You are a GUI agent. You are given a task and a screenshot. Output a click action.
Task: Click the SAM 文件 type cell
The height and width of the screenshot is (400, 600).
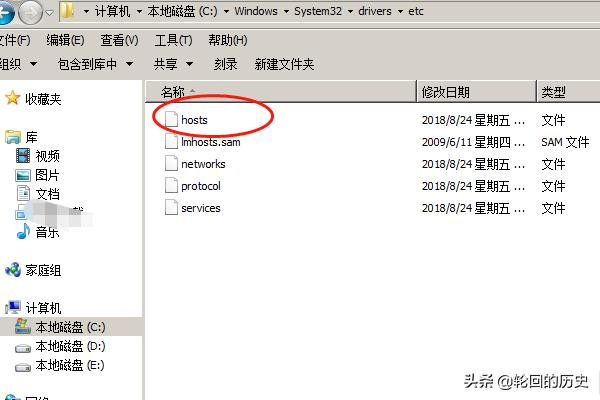pos(565,142)
